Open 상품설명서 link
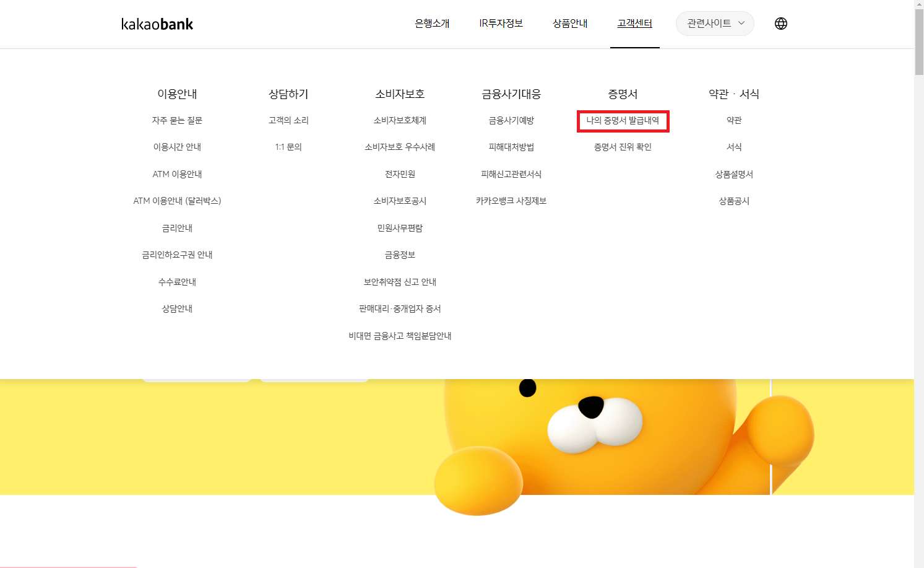 click(734, 174)
